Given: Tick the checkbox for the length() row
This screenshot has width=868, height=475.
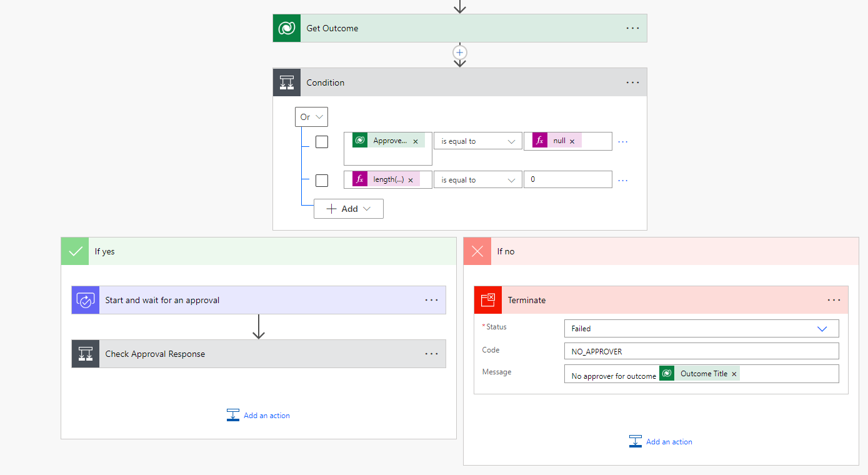Looking at the screenshot, I should [322, 181].
